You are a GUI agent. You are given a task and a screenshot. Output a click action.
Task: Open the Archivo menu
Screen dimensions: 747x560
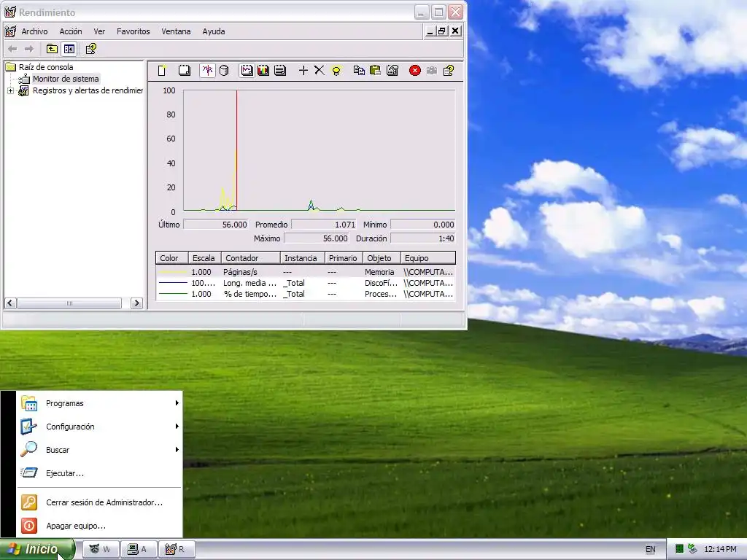click(34, 31)
